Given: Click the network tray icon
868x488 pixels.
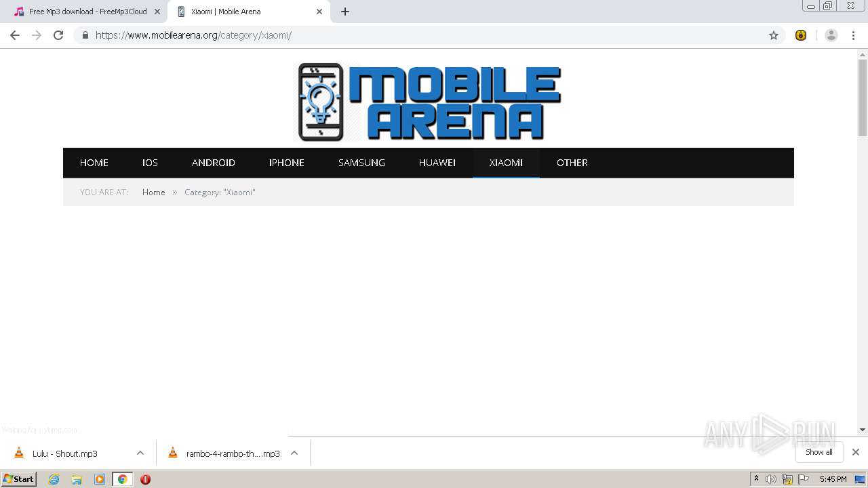Looking at the screenshot, I should (787, 479).
